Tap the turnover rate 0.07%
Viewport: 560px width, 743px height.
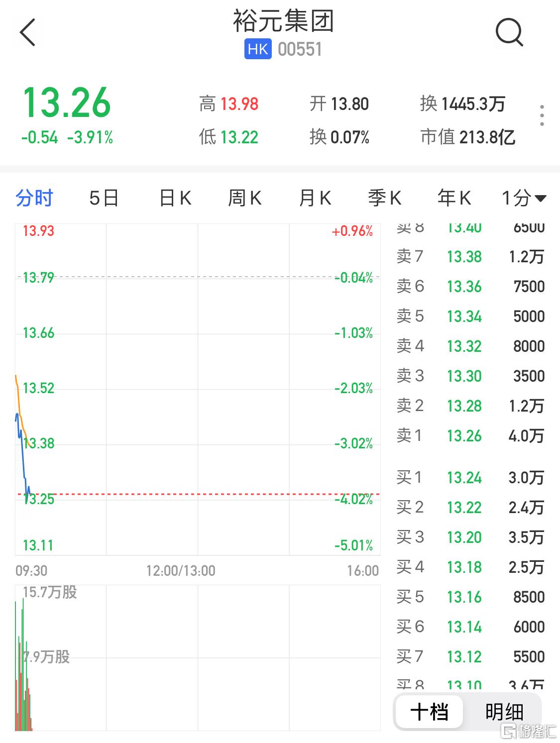point(350,137)
